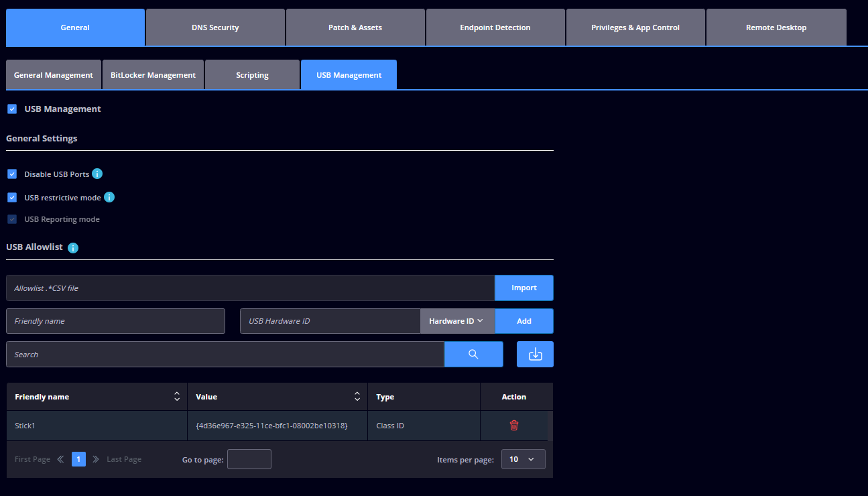The image size is (868, 496).
Task: Open the USB Allowlist info tooltip icon
Action: (73, 248)
